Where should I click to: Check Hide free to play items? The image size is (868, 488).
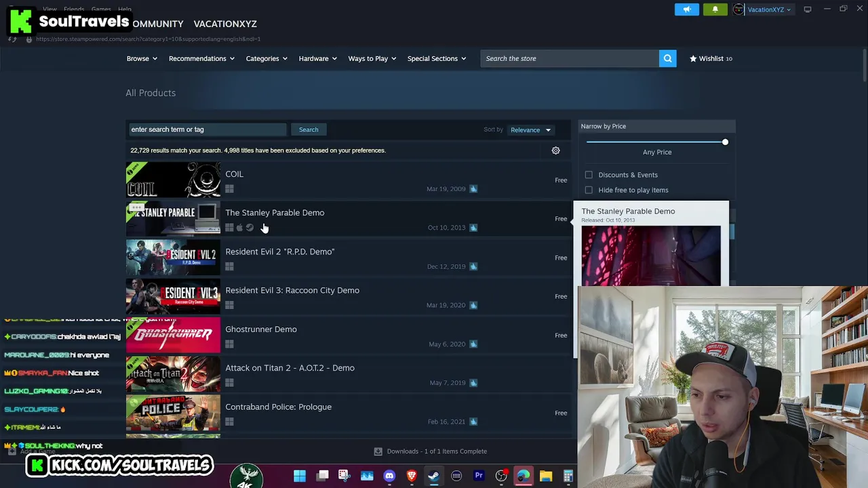tap(589, 190)
